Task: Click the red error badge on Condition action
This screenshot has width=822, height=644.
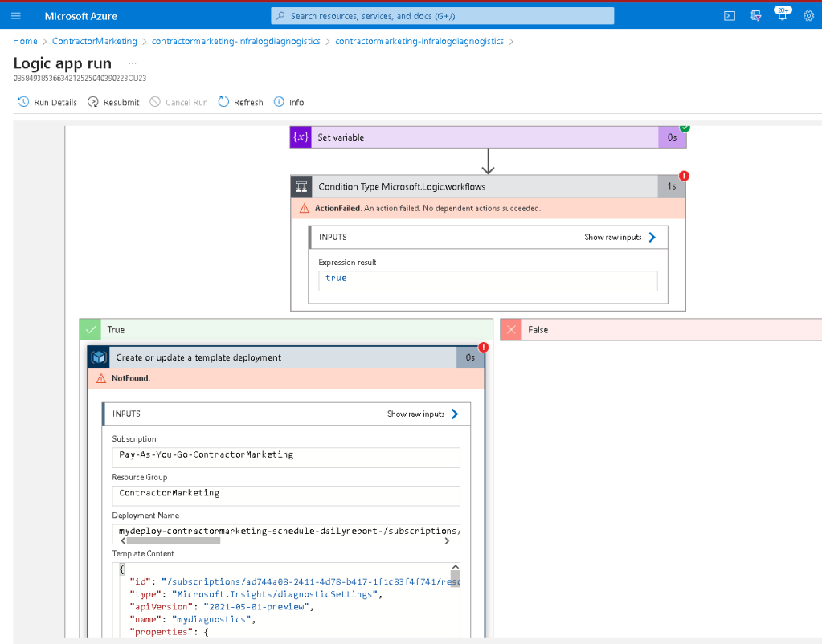Action: coord(684,176)
